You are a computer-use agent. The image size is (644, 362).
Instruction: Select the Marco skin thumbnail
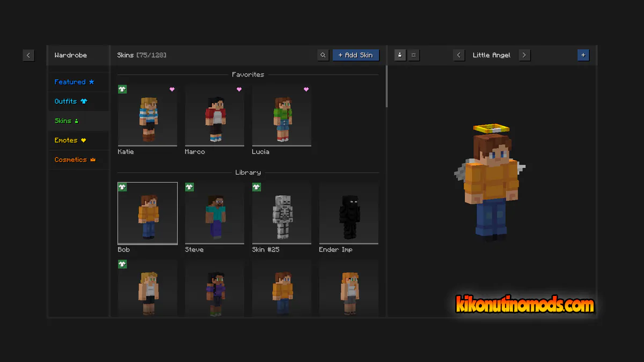pos(215,115)
